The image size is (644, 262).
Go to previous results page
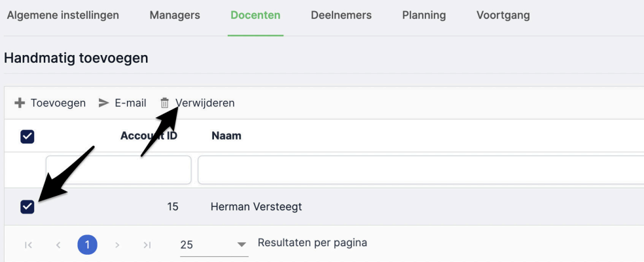[x=58, y=245]
